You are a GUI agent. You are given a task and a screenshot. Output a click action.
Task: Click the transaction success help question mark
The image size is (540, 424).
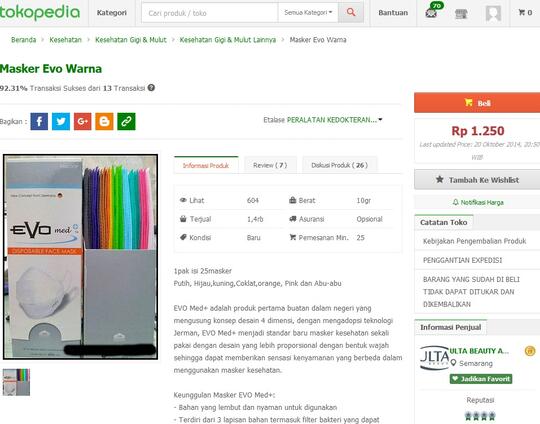[151, 88]
